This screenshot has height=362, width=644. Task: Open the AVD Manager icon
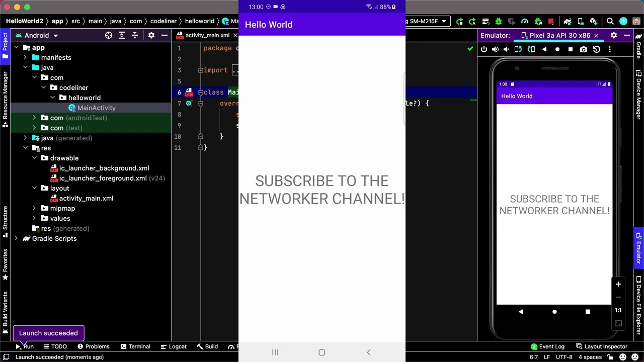tap(581, 21)
